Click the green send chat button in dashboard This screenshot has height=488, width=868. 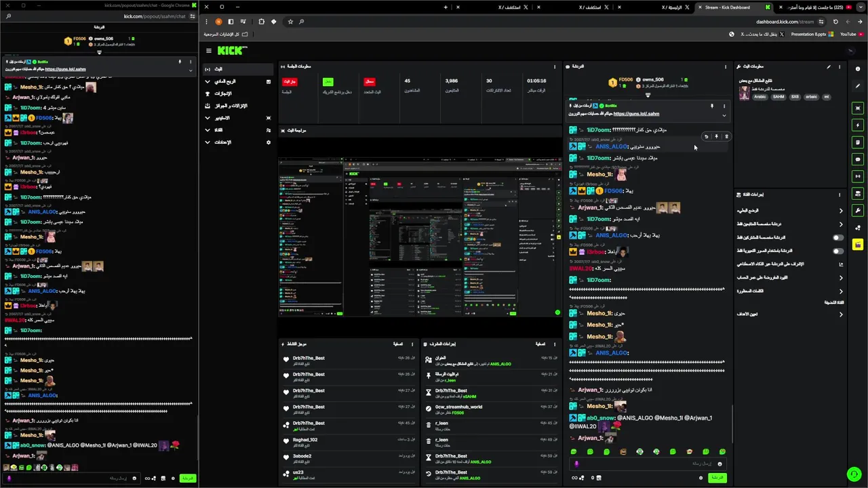pos(716,478)
